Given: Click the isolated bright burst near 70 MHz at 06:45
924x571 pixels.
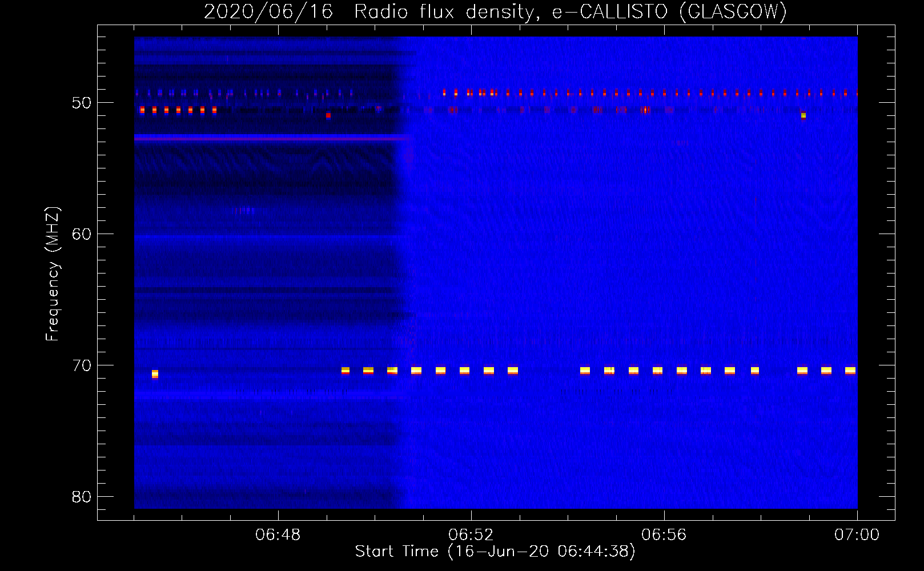Looking at the screenshot, I should coord(155,374).
